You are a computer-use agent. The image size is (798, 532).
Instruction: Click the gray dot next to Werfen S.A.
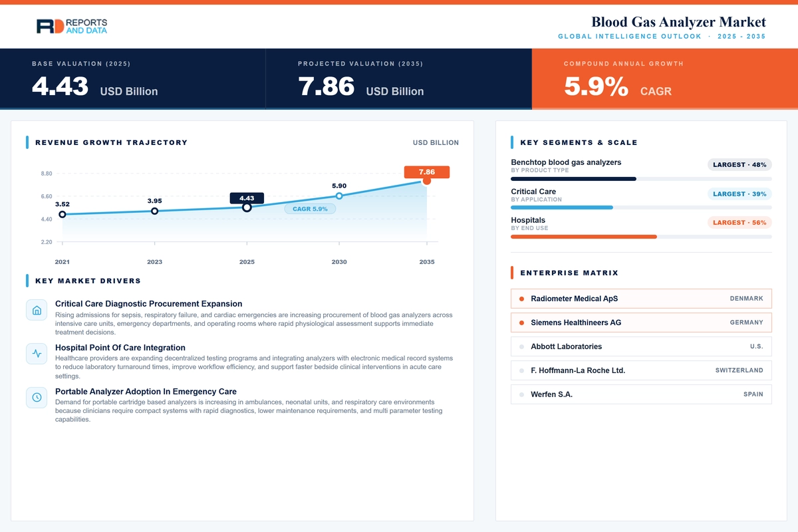click(521, 394)
